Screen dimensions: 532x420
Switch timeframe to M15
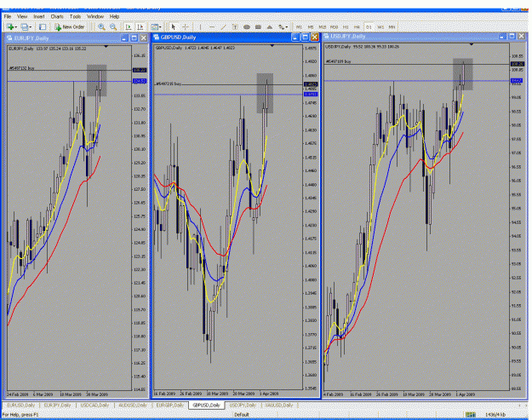point(323,26)
